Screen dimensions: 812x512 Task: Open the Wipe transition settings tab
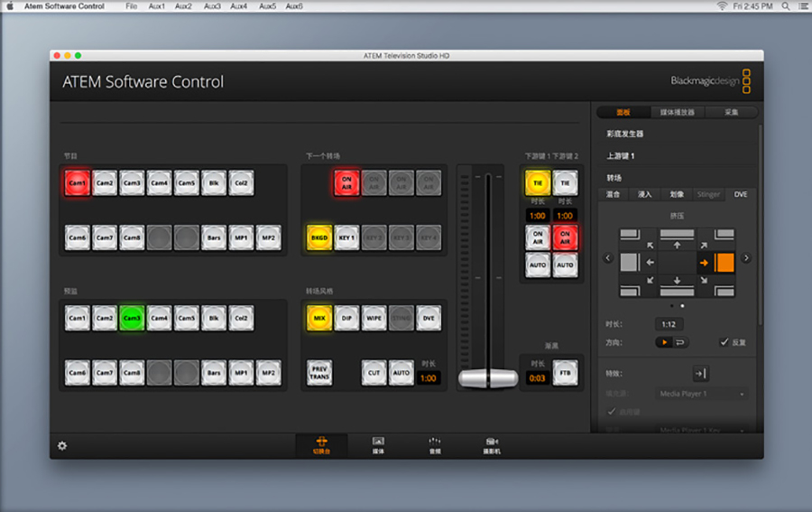pos(677,194)
